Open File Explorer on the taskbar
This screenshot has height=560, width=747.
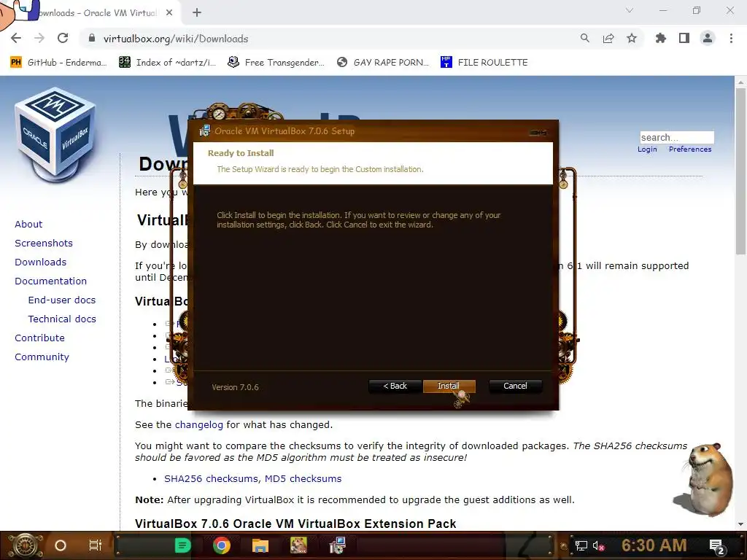pos(260,545)
